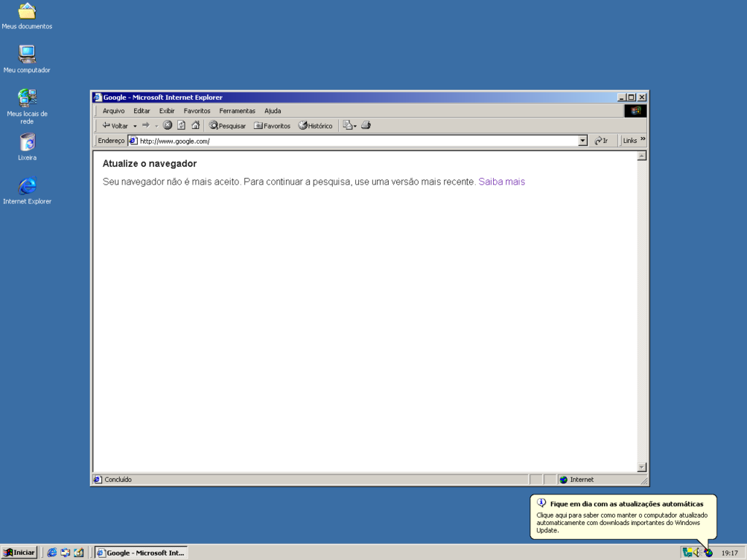Open the Voltar history dropdown arrow
Image resolution: width=747 pixels, height=560 pixels.
pos(135,126)
